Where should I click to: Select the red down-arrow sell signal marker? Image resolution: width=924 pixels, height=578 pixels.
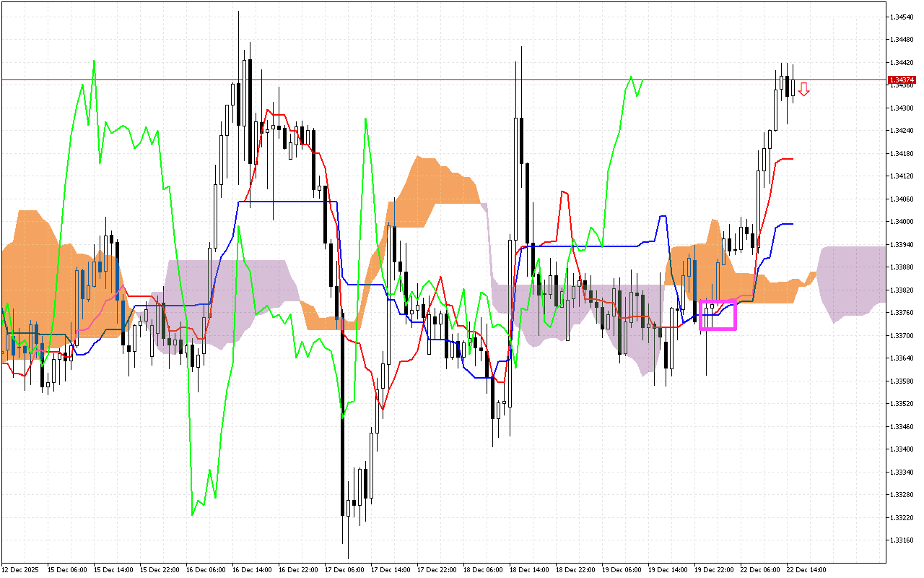[x=803, y=89]
